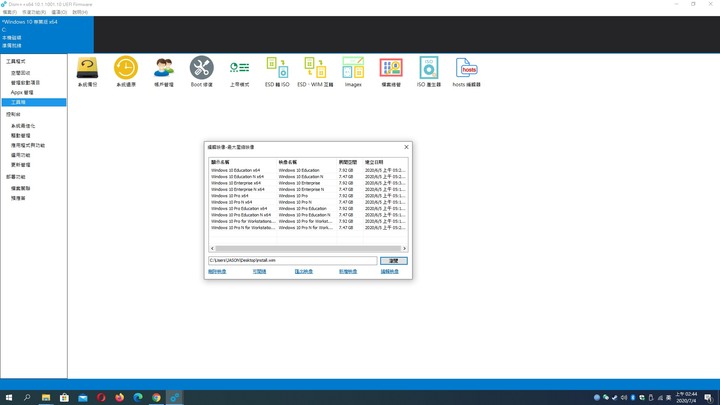Select the Windows 10 Pro N x64 row
Image resolution: width=720 pixels, height=405 pixels.
point(308,202)
